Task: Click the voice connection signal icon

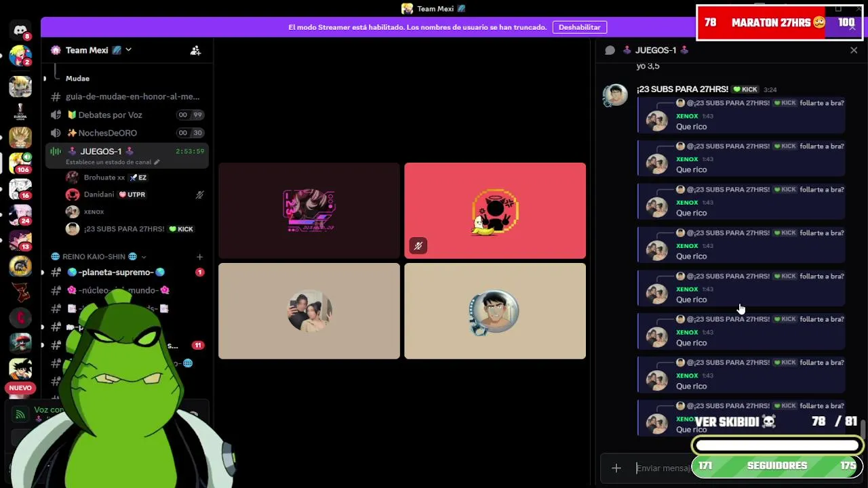Action: pos(20,413)
